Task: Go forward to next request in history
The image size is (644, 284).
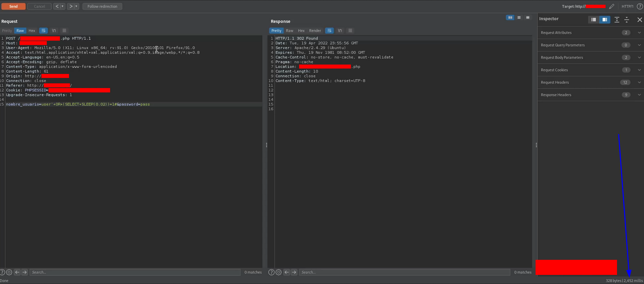Action: (71, 6)
